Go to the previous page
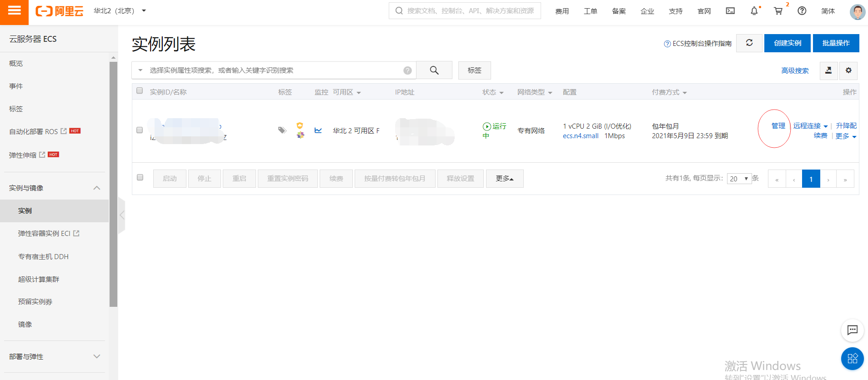Image resolution: width=868 pixels, height=380 pixels. point(794,179)
